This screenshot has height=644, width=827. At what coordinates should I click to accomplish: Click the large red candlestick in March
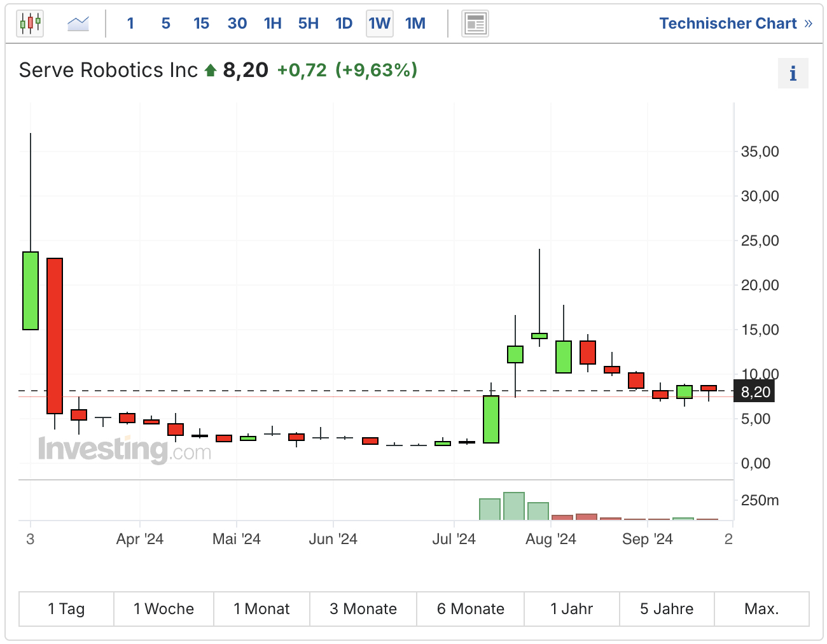coord(55,336)
